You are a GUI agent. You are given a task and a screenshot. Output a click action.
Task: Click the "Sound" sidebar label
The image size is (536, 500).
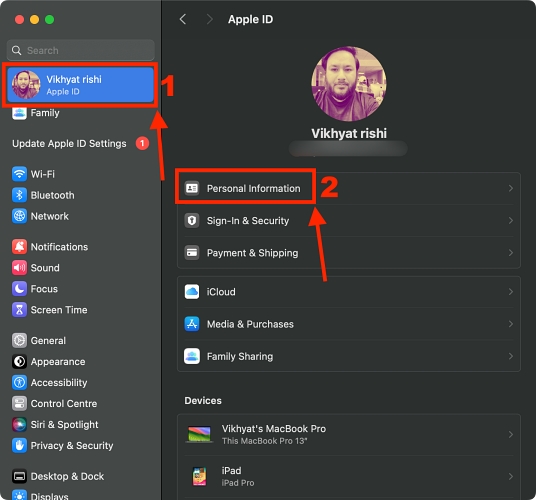45,268
